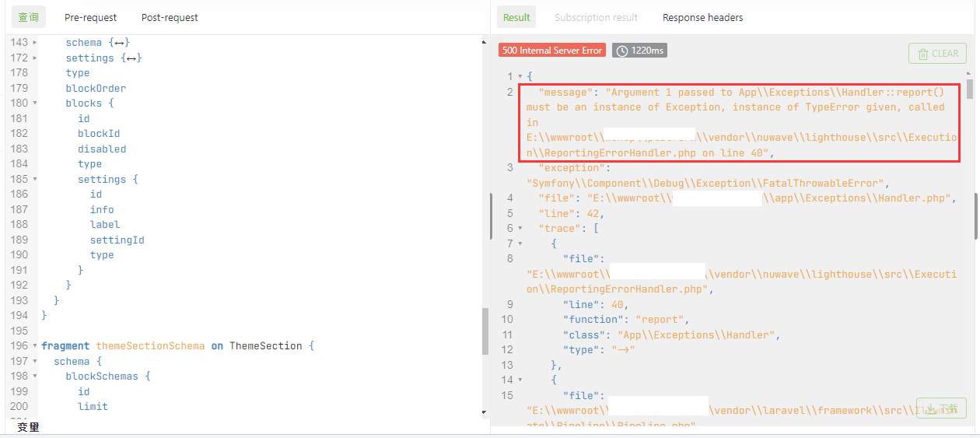Open the Pre-request tab
This screenshot has height=438, width=980.
point(90,17)
